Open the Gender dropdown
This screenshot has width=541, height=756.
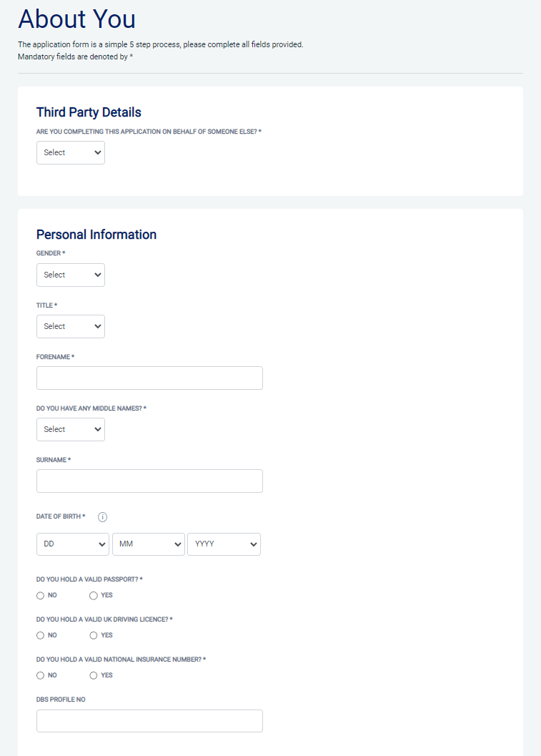(x=71, y=275)
